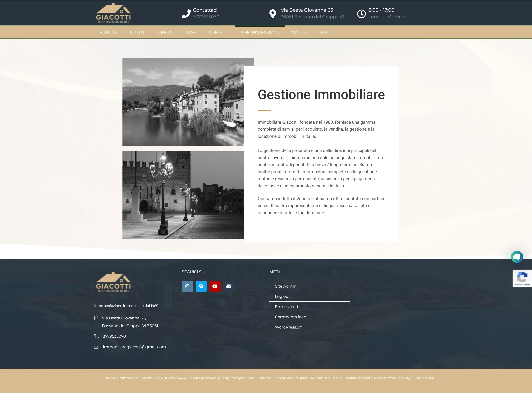
Task: Open the floating chat bubble widget
Action: (x=517, y=257)
